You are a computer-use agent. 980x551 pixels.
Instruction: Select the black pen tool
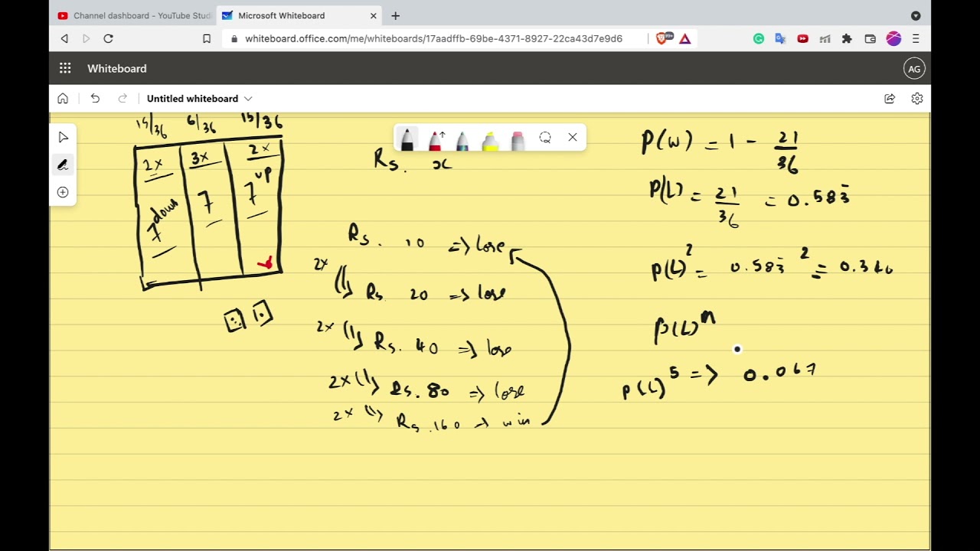[407, 139]
